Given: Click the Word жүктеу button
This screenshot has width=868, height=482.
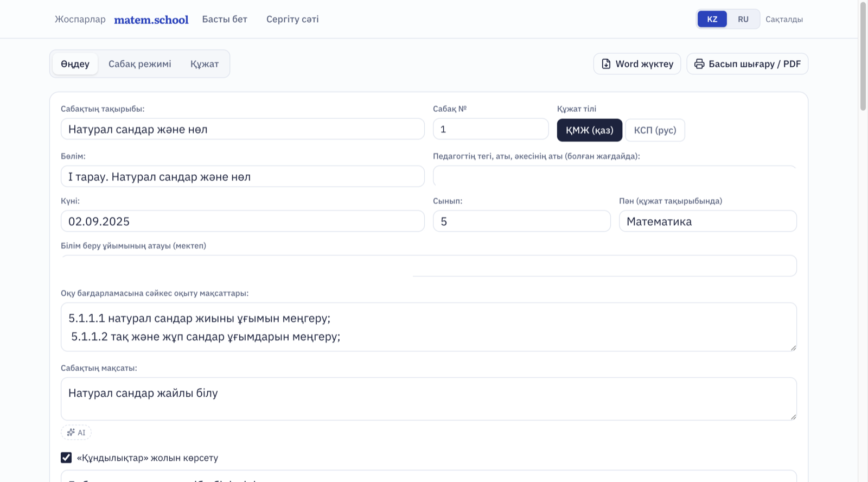Looking at the screenshot, I should coord(637,64).
